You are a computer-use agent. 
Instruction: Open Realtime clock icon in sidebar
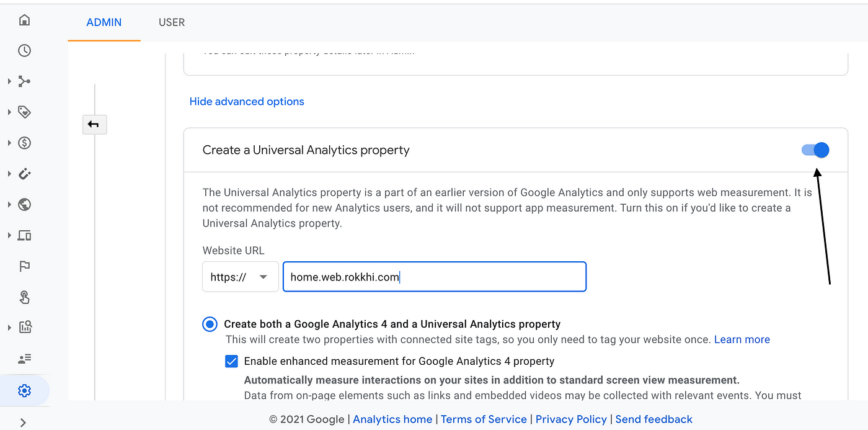pos(24,51)
